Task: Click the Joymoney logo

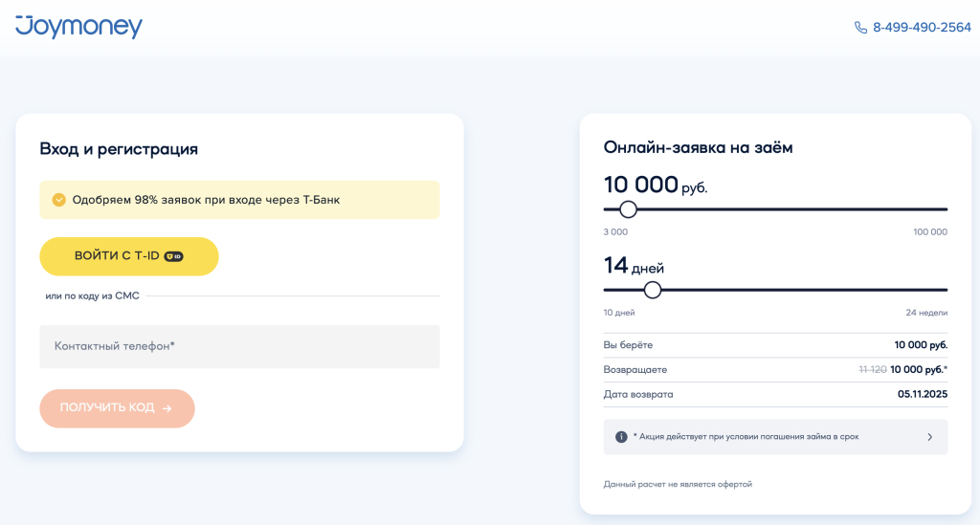Action: coord(78,26)
